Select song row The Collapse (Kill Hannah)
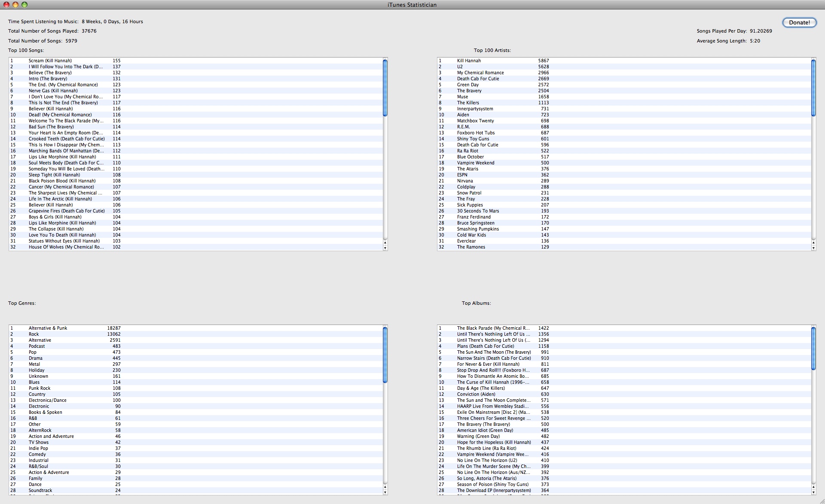Viewport: 825px width, 504px height. click(196, 229)
